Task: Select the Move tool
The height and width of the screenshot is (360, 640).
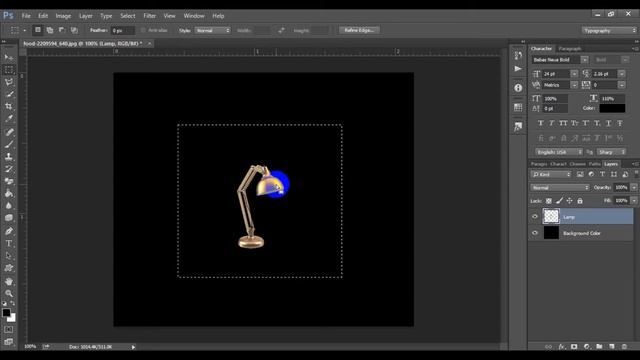Action: (x=9, y=57)
